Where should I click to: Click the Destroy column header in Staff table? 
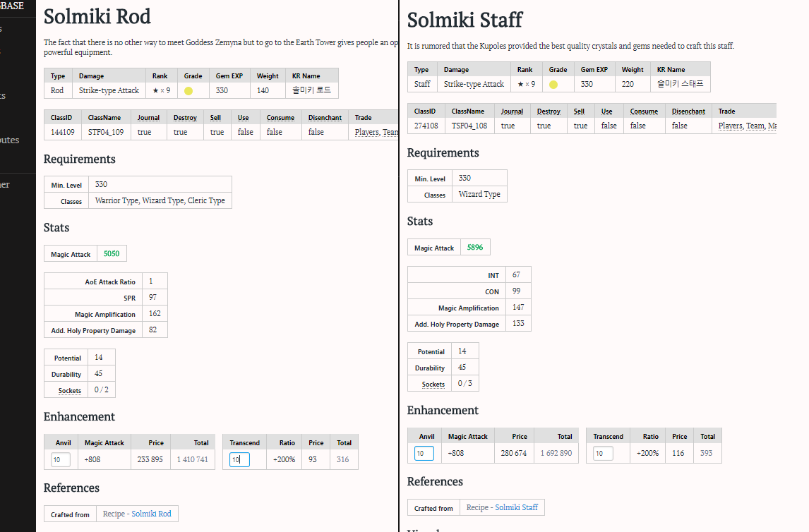click(549, 111)
